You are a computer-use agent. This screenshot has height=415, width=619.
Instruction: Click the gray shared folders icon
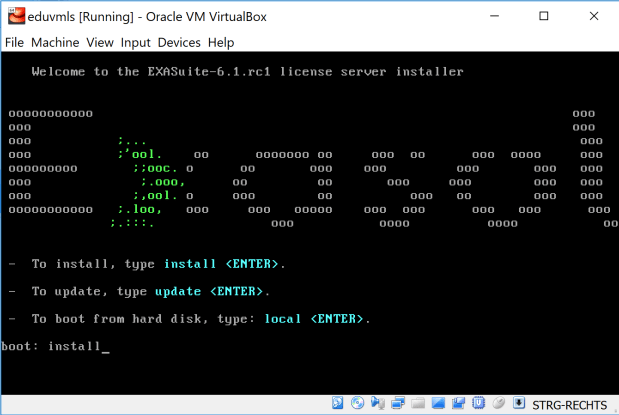pos(418,404)
